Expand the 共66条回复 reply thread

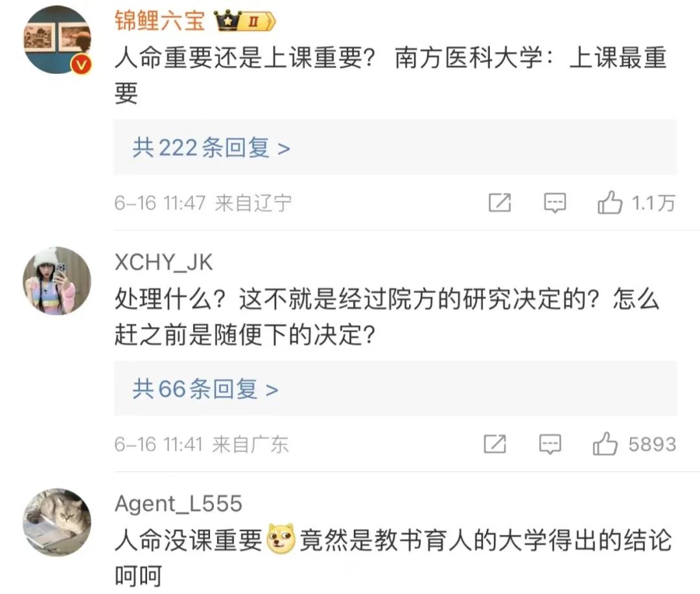395,388
